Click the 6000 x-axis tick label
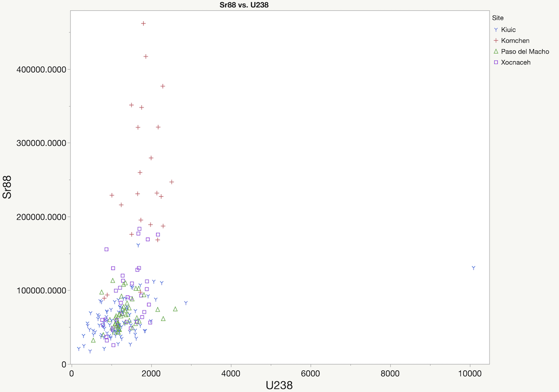The height and width of the screenshot is (392, 559). coord(310,374)
